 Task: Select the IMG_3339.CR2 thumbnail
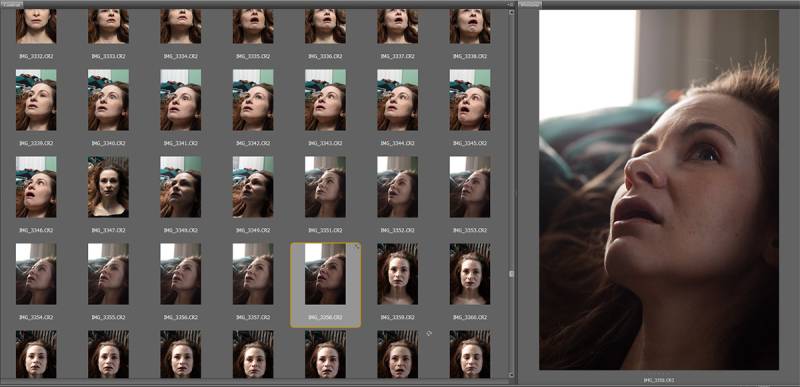pos(36,100)
